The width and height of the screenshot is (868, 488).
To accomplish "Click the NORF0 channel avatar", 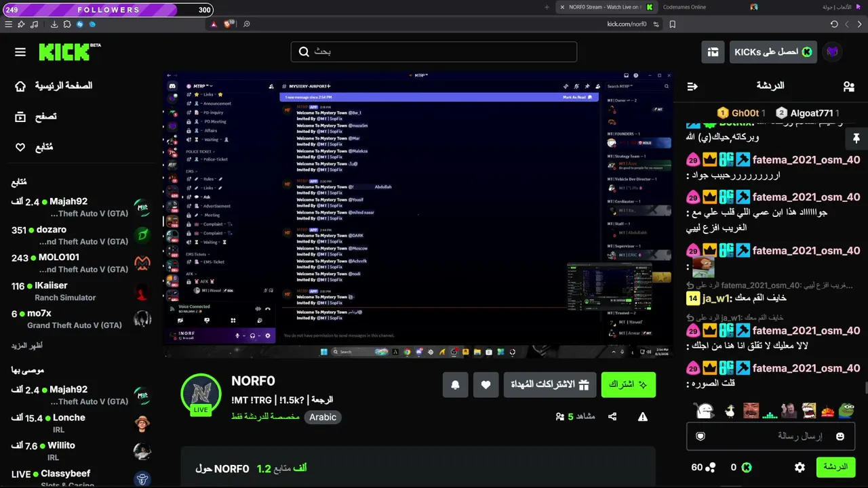I will (201, 394).
